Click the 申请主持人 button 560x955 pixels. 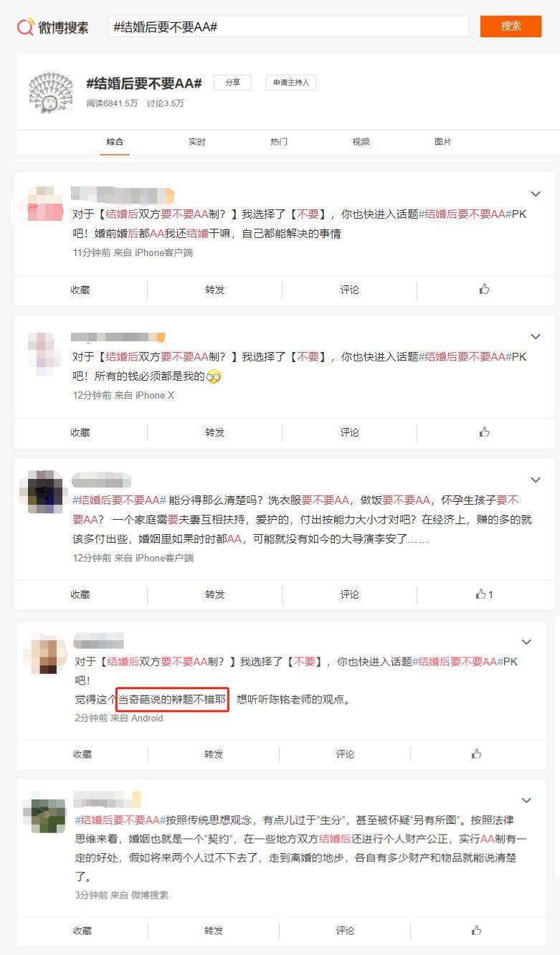pyautogui.click(x=291, y=82)
